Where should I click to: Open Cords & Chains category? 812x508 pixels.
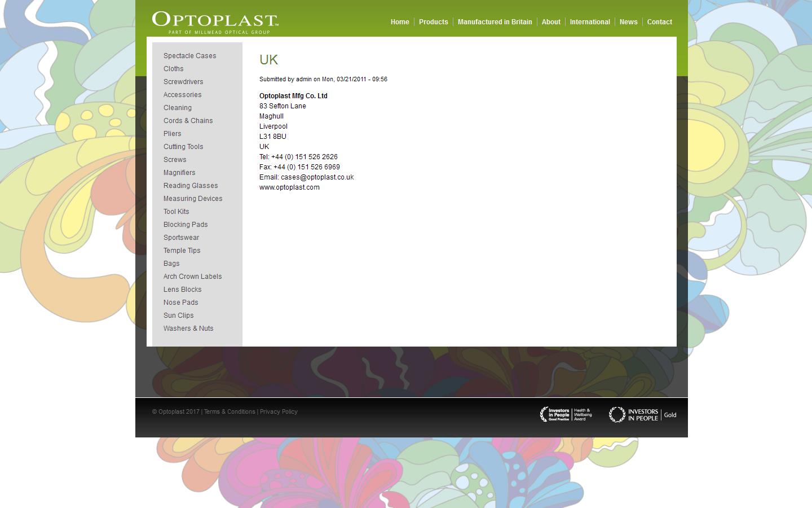click(188, 121)
